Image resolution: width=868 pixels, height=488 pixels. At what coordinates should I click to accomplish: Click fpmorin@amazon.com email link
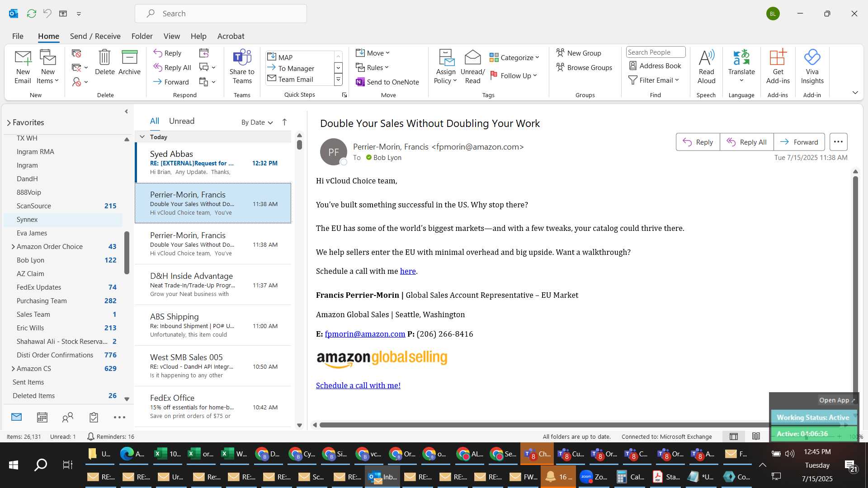point(365,334)
